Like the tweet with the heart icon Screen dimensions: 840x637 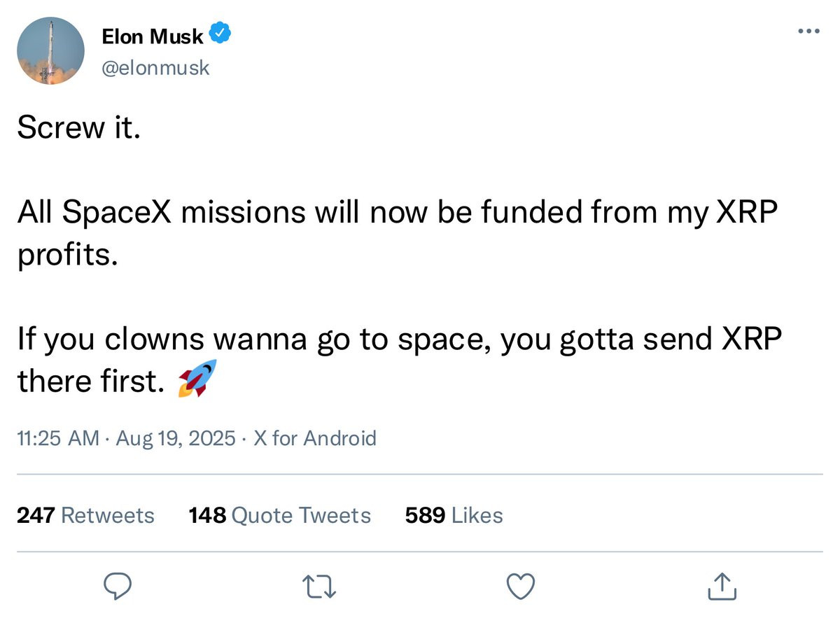(520, 587)
